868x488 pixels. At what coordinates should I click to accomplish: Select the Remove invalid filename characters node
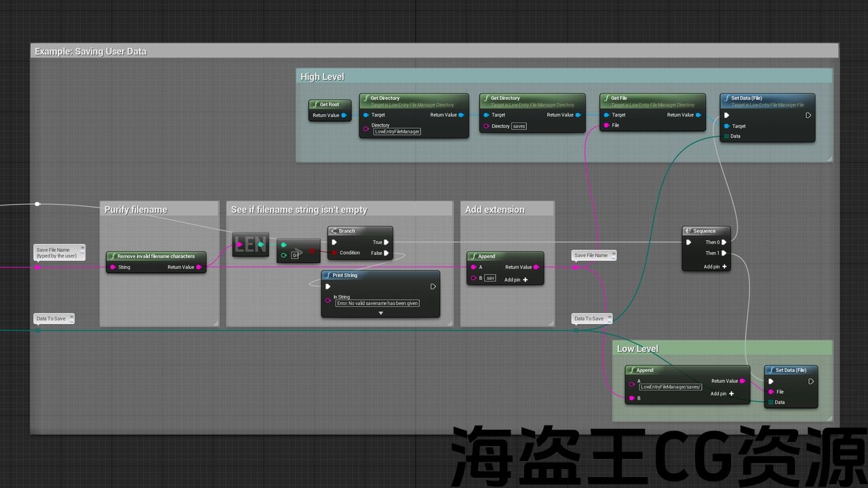156,256
